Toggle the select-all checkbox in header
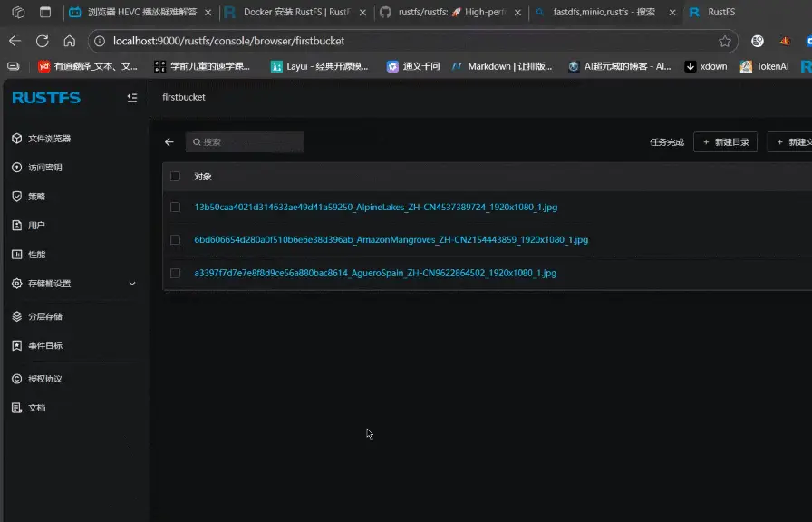 point(176,177)
